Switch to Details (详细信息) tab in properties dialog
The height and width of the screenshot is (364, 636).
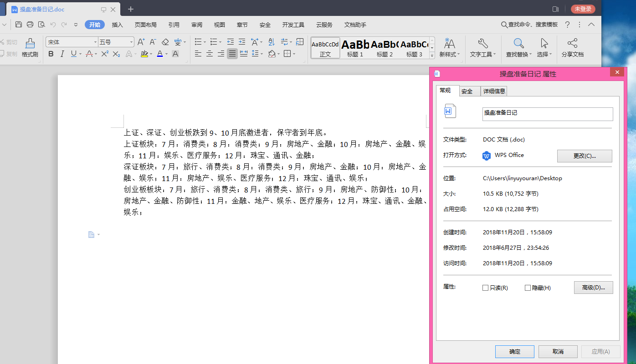[494, 91]
